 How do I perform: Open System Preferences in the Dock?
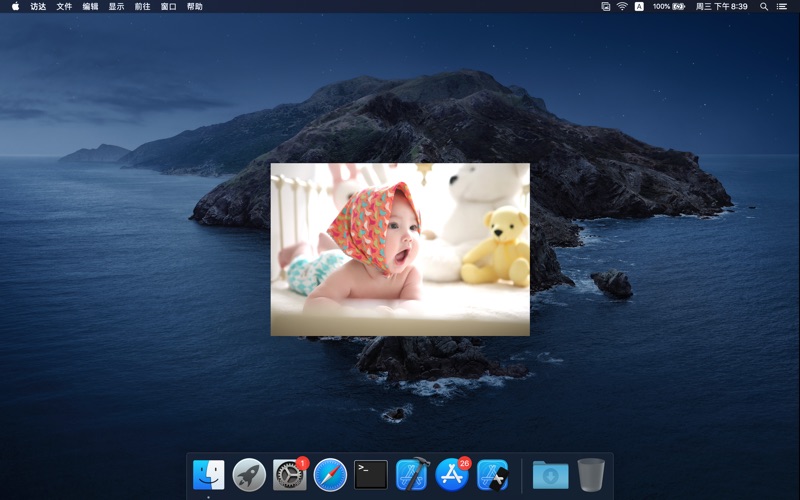click(x=290, y=474)
